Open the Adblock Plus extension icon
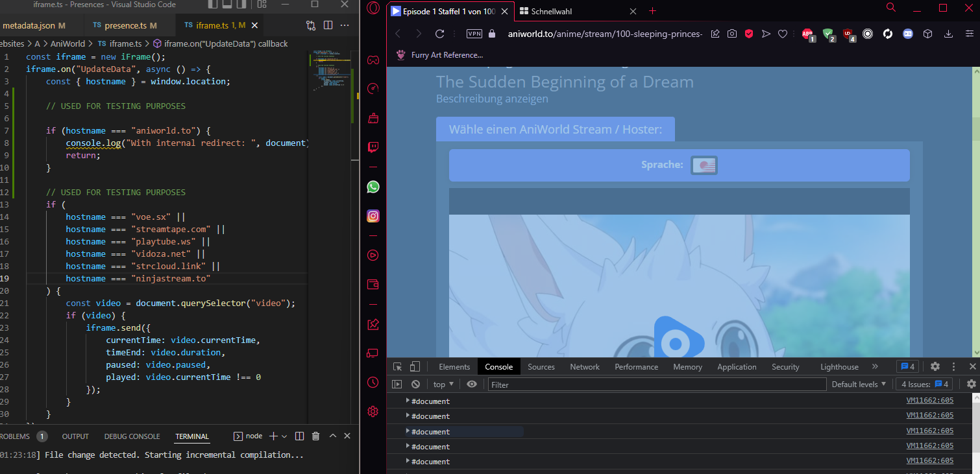 pyautogui.click(x=808, y=34)
